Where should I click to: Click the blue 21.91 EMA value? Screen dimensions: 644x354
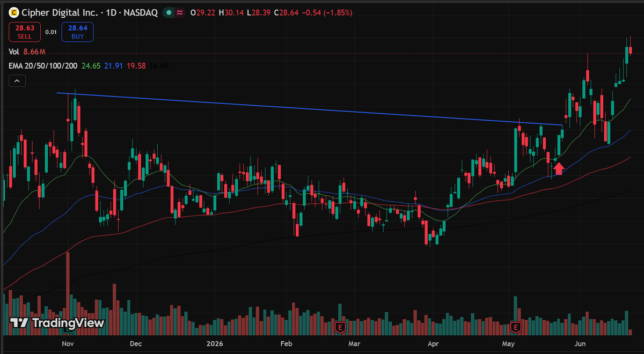pyautogui.click(x=114, y=65)
